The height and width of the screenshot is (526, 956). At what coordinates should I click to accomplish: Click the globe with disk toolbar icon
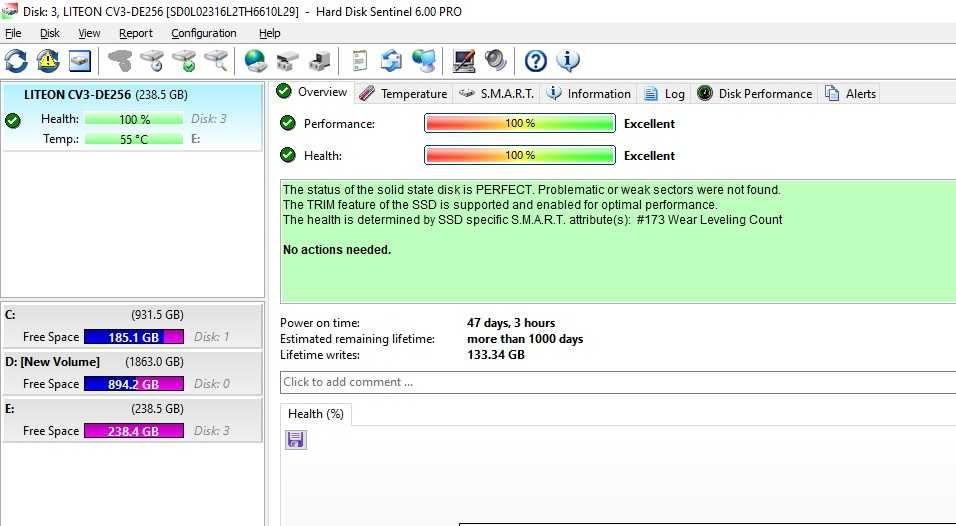(255, 61)
